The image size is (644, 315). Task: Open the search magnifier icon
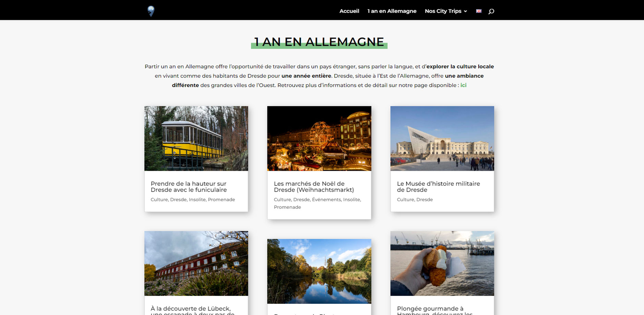pos(491,11)
